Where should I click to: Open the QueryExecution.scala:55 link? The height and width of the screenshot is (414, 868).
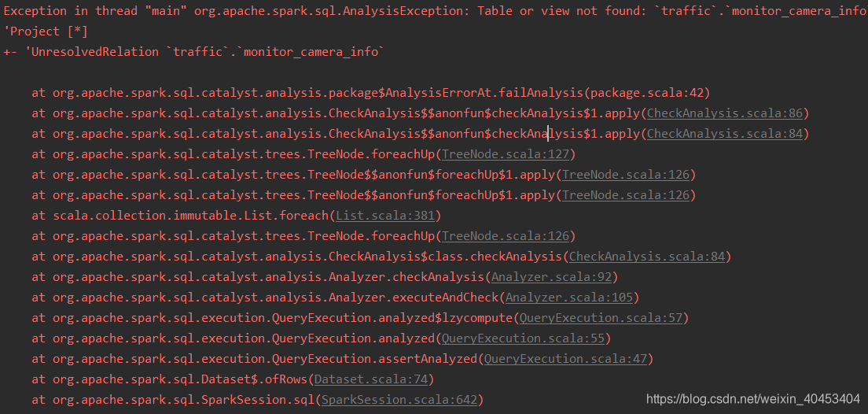tap(523, 338)
